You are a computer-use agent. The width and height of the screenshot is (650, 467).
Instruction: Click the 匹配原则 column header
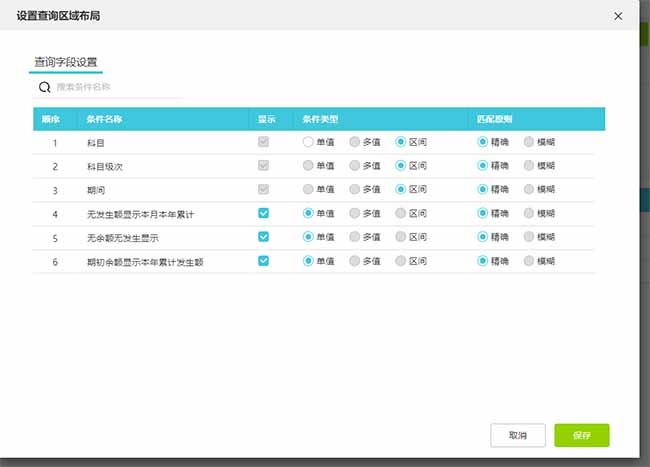(495, 119)
